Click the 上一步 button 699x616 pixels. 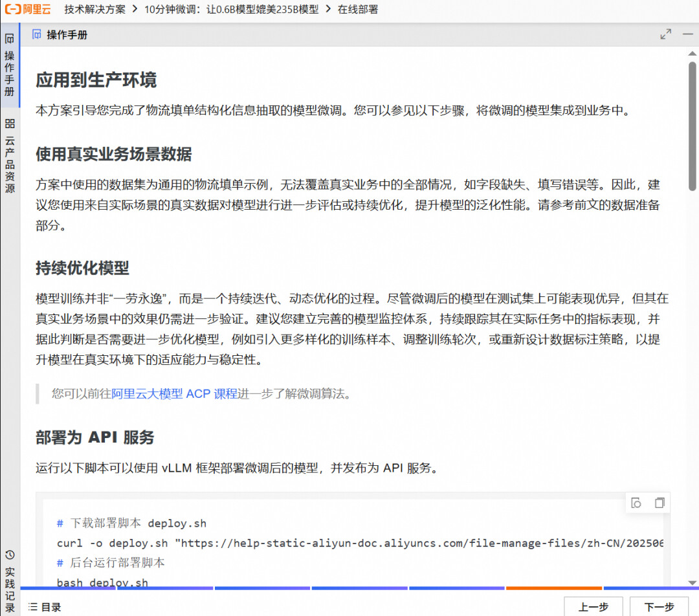coord(594,607)
